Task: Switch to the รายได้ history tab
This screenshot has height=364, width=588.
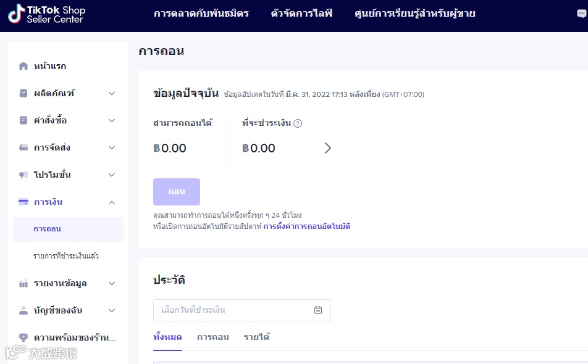Action: [256, 337]
